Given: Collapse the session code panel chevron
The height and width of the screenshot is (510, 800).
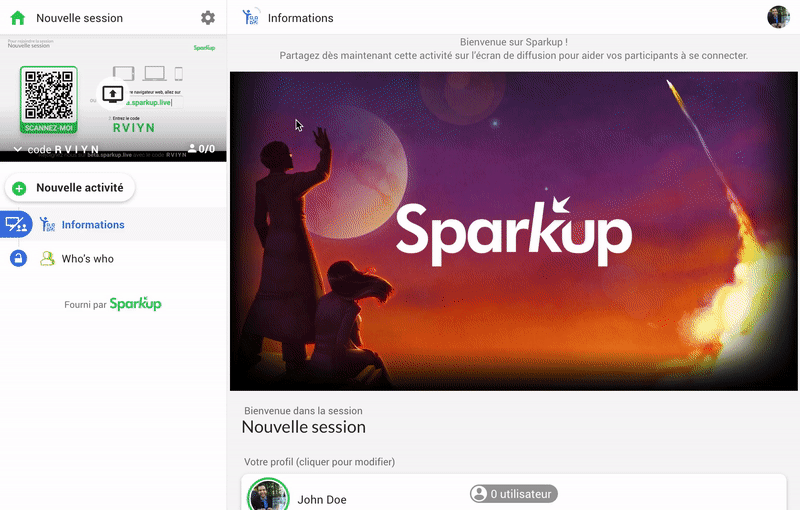Looking at the screenshot, I should coord(17,149).
